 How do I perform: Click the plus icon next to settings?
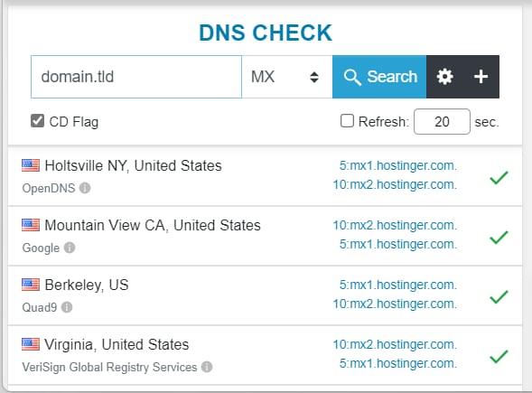[x=481, y=77]
